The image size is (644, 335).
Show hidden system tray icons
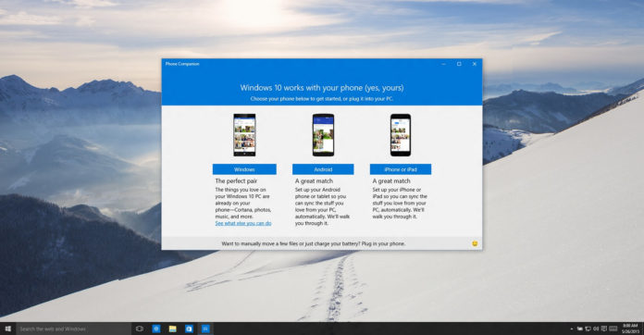[572, 329]
